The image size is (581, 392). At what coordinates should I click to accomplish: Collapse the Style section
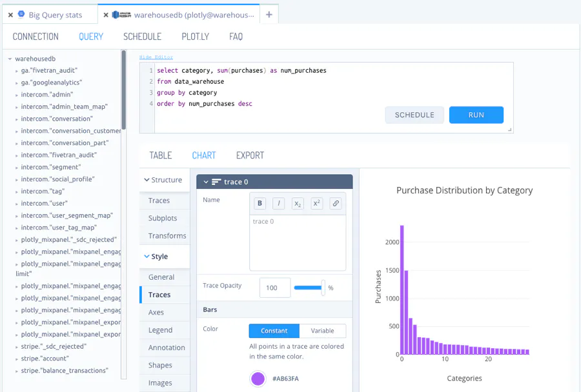coord(145,257)
